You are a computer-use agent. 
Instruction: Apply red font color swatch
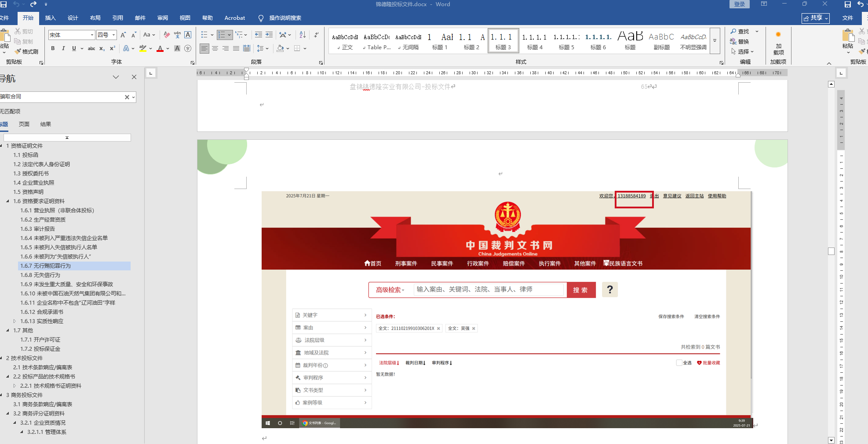coord(160,48)
